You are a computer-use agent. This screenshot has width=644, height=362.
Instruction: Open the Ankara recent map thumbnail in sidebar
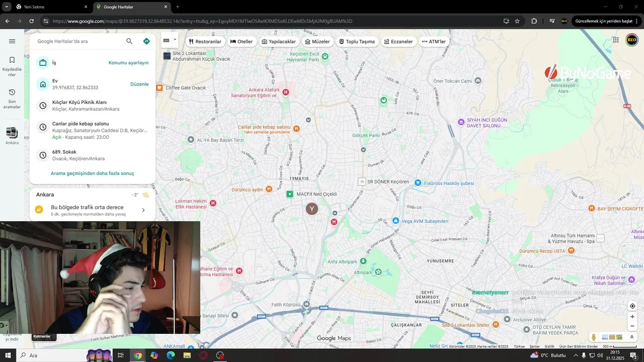pos(12,136)
